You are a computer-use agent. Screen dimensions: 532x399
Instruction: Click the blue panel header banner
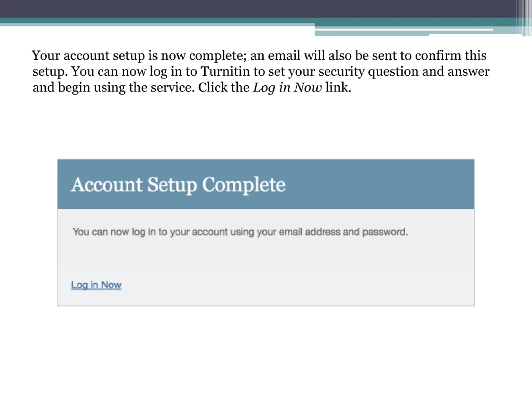pyautogui.click(x=266, y=184)
